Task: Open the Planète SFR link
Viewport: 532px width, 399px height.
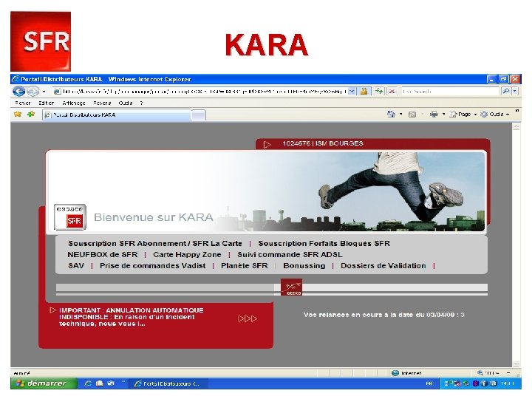Action: [245, 266]
